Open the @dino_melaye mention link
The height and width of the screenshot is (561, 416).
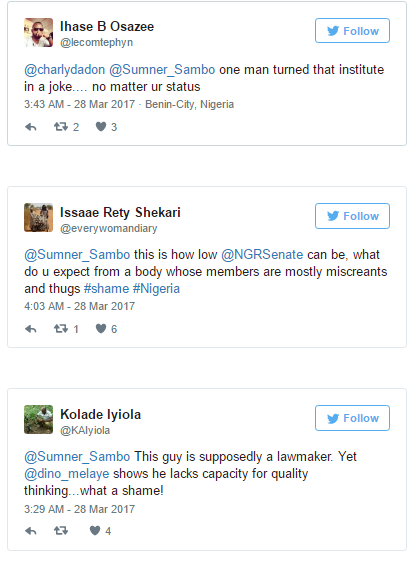[x=67, y=474]
